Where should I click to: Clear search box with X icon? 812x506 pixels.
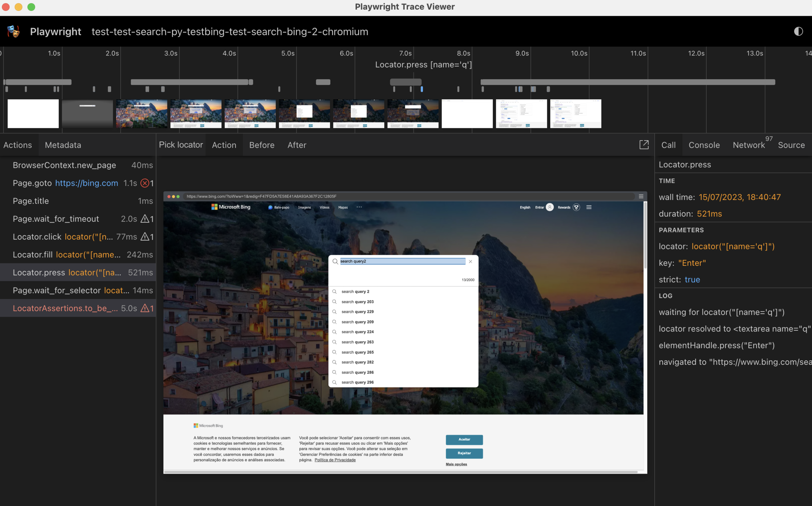pyautogui.click(x=470, y=262)
